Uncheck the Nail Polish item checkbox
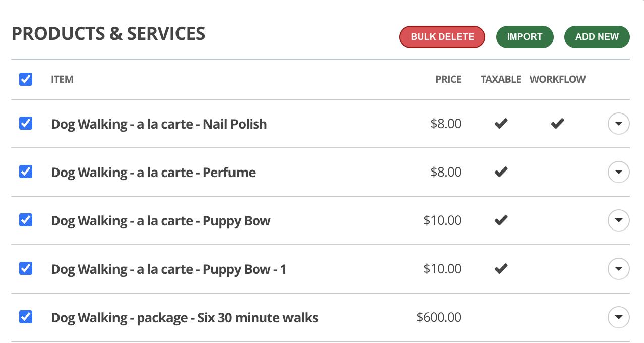The height and width of the screenshot is (343, 644). [26, 124]
